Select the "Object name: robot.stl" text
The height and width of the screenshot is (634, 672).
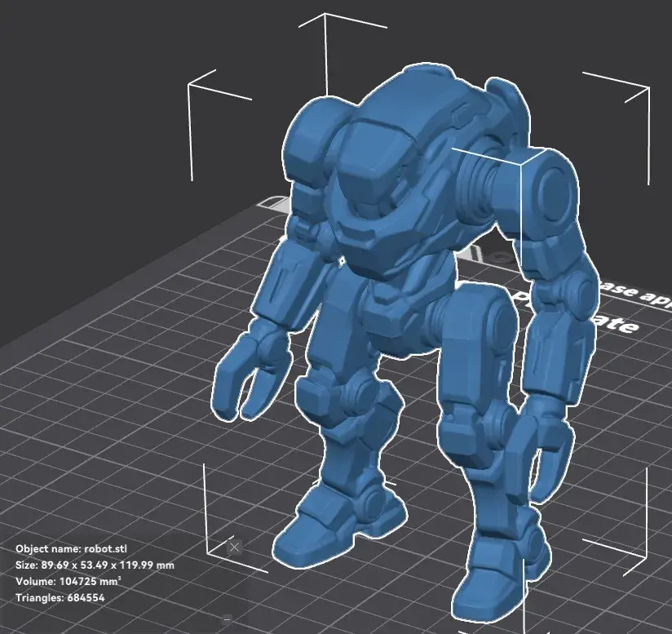click(71, 548)
